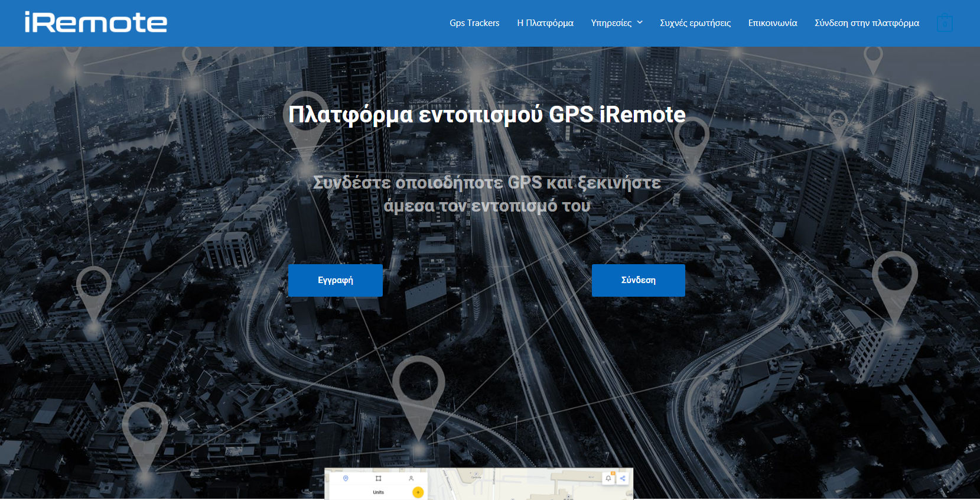Viewport: 980px width, 500px height.
Task: Click the blue Σύνδεση button
Action: tap(639, 280)
